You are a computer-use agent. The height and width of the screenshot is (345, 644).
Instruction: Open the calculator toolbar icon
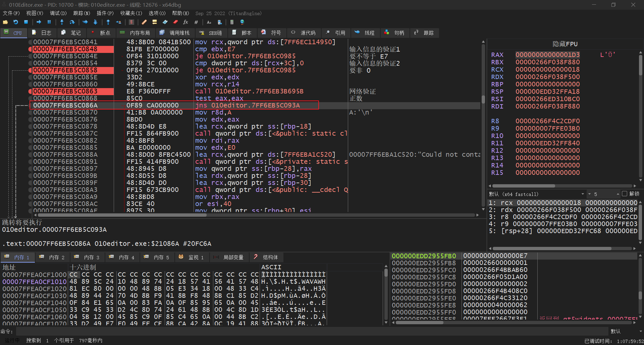tap(232, 22)
